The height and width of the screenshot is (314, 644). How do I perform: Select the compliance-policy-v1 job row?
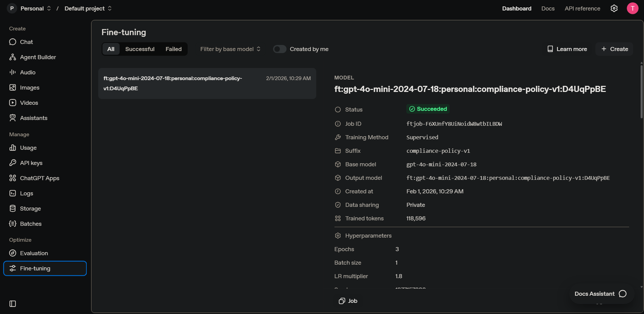pos(207,83)
